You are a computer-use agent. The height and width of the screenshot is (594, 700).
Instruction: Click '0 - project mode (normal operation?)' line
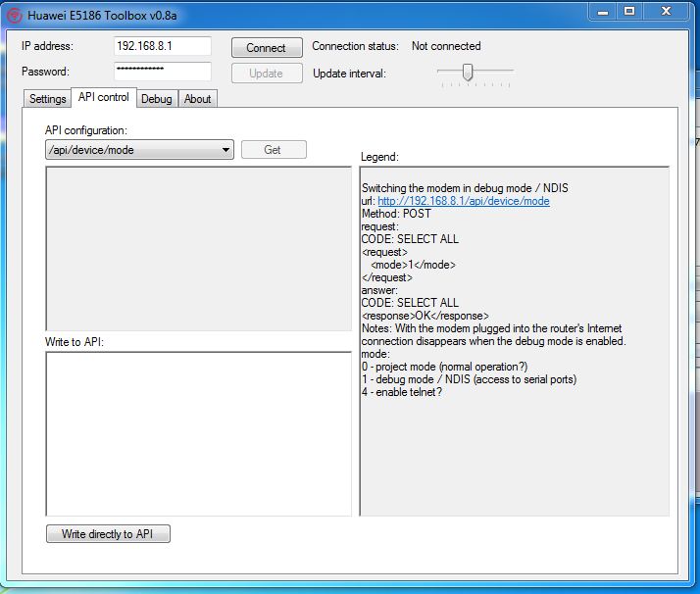pos(445,367)
